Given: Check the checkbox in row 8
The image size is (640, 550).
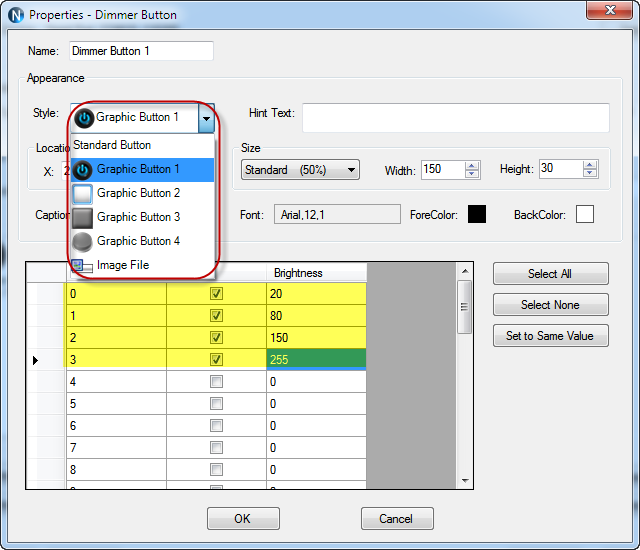Looking at the screenshot, I should [x=216, y=470].
